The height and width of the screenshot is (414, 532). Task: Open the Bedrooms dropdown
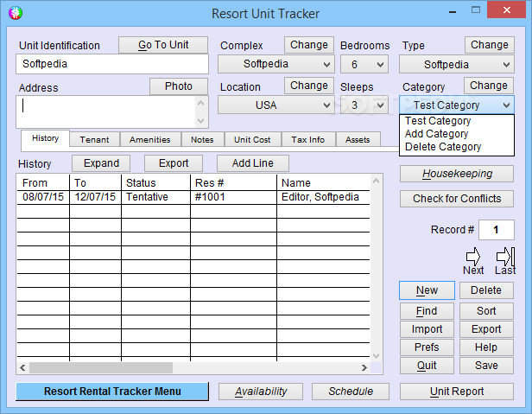pyautogui.click(x=364, y=64)
